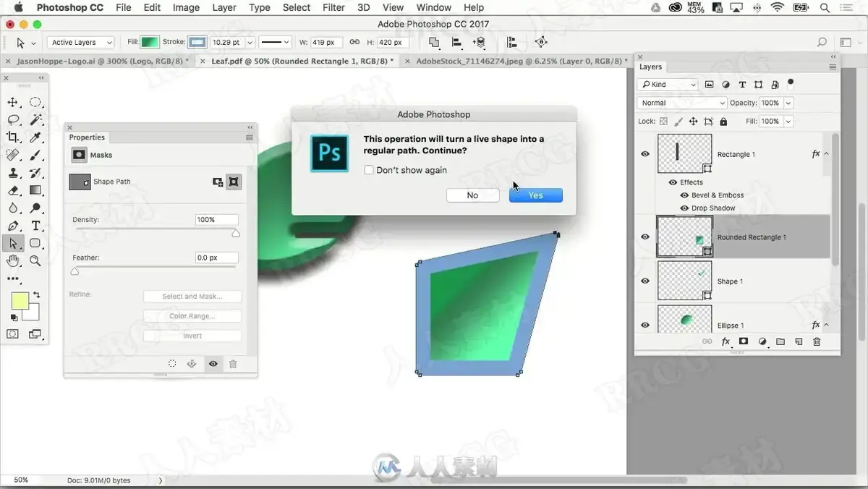This screenshot has height=489, width=868.
Task: Expand Ellipse 1 layer effects arrow
Action: point(826,325)
